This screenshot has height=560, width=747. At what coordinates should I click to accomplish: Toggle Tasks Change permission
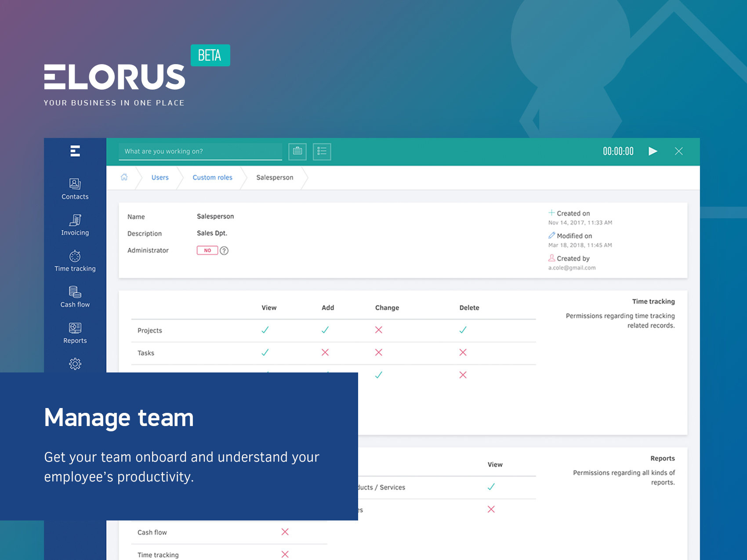tap(379, 352)
